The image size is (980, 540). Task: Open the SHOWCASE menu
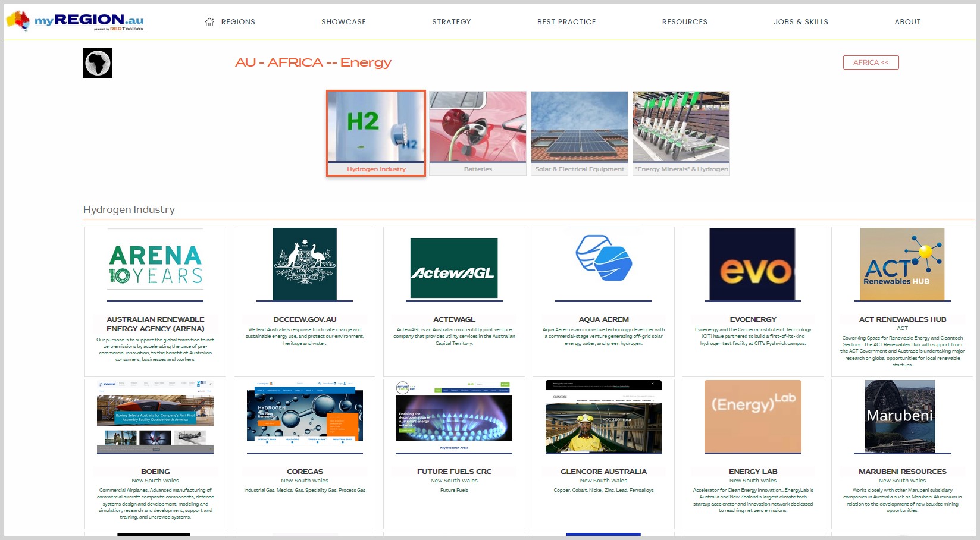343,22
